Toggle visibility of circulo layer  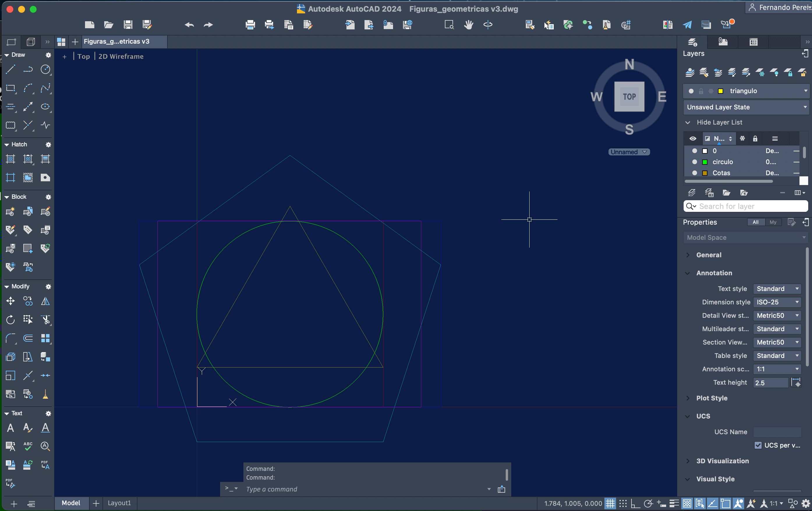coord(694,162)
